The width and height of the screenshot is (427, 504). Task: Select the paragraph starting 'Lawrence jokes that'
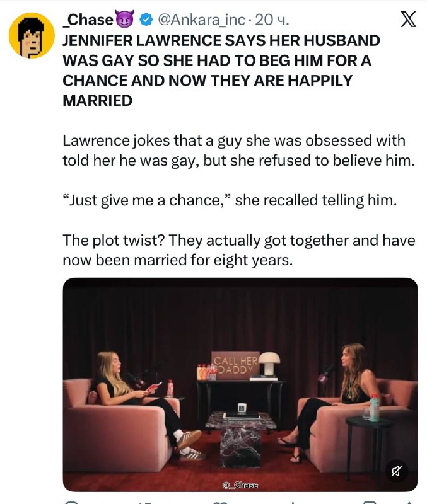(x=239, y=151)
